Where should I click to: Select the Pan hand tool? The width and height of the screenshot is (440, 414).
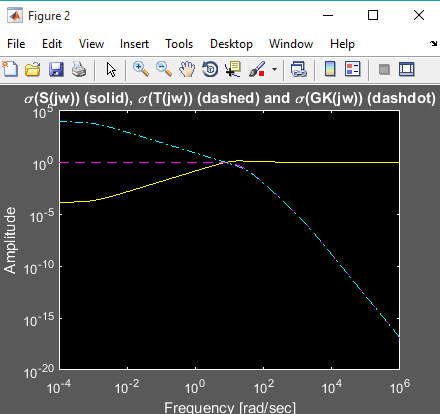[187, 69]
